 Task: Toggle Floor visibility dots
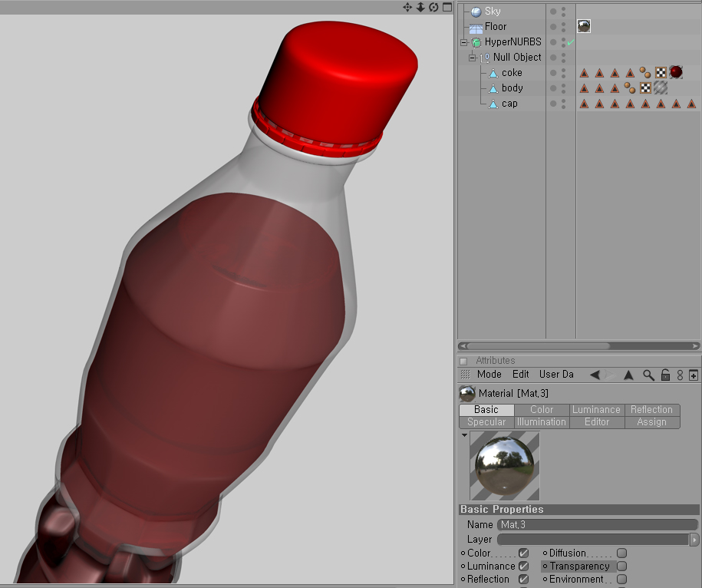coord(564,27)
